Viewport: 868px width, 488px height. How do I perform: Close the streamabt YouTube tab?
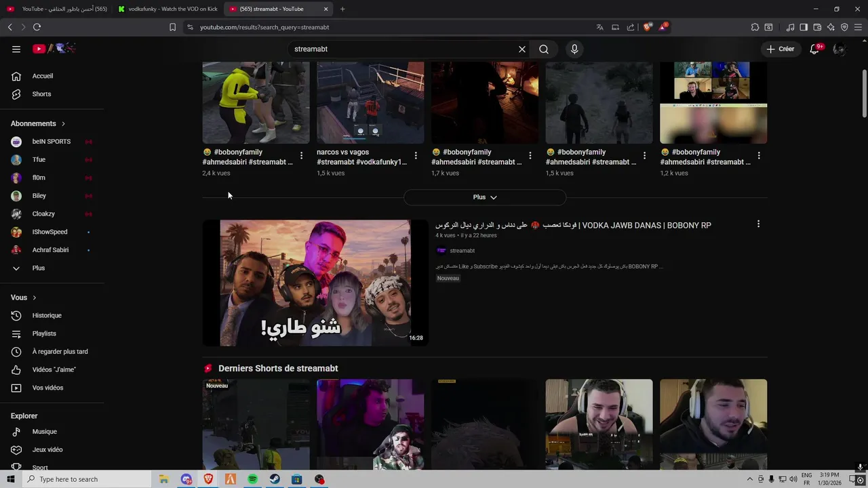(x=325, y=9)
